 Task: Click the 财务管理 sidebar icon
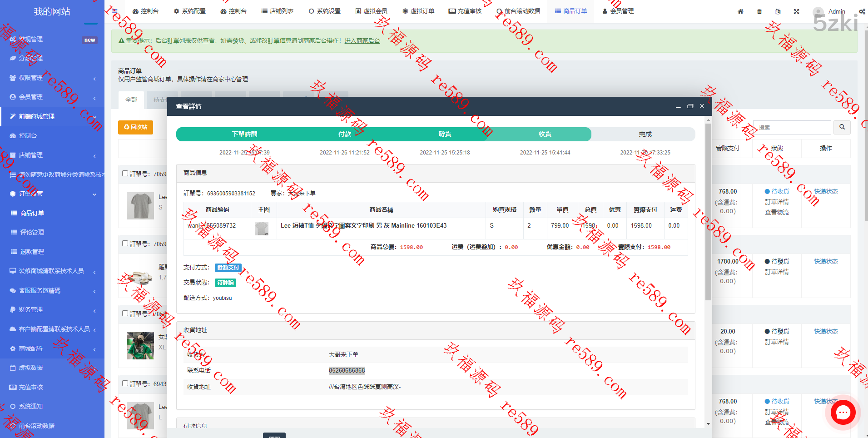[x=13, y=310]
